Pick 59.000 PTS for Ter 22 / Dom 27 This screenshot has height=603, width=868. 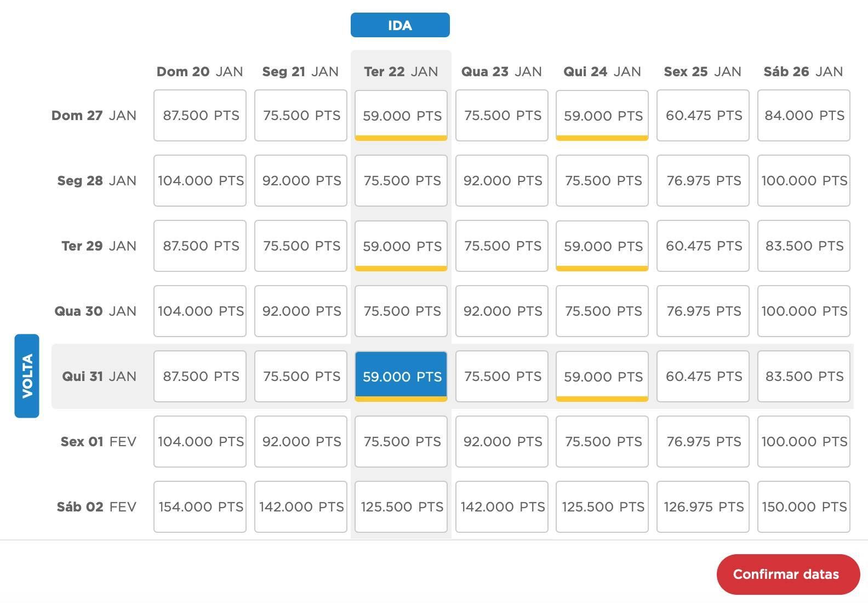click(401, 116)
